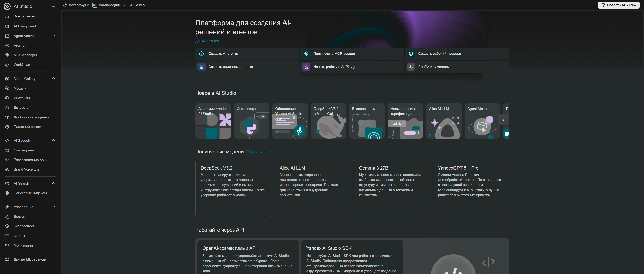The width and height of the screenshot is (644, 274).
Task: Open the Безопасность news tile
Action: [x=367, y=121]
